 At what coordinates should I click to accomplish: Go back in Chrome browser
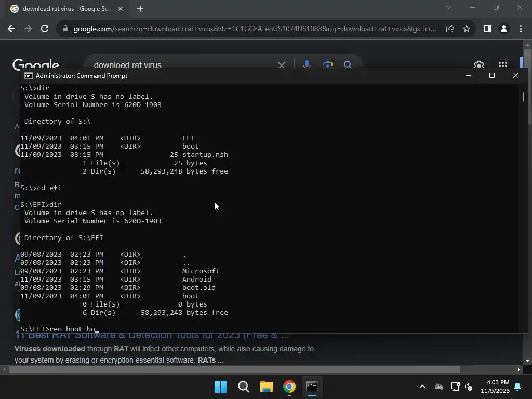tap(11, 29)
